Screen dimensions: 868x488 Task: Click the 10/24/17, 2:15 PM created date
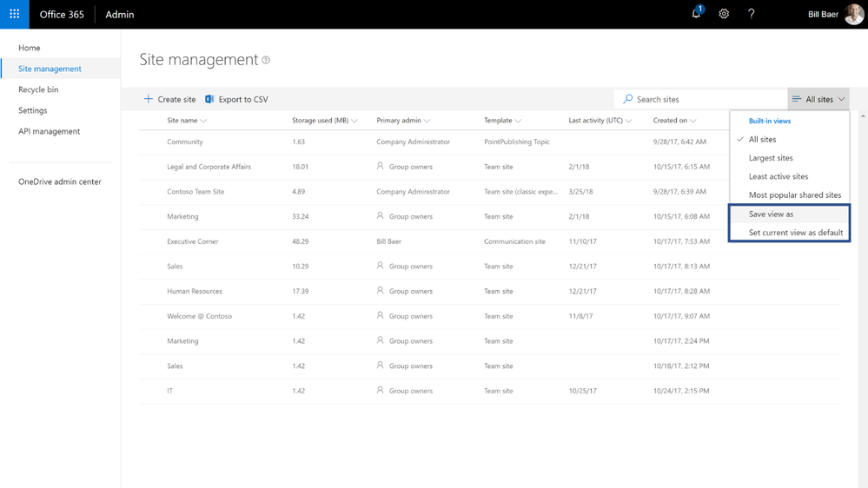681,391
